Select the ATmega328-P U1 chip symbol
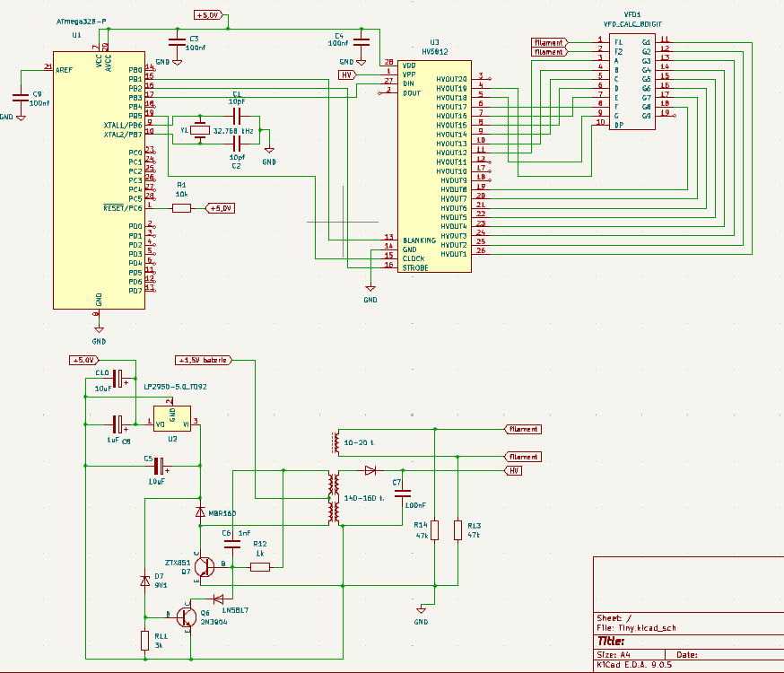Viewport: 784px width, 673px height. tap(99, 180)
